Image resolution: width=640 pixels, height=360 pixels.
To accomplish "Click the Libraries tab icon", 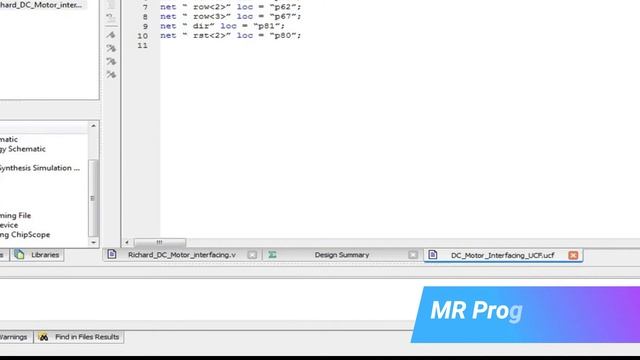I will tap(19, 254).
